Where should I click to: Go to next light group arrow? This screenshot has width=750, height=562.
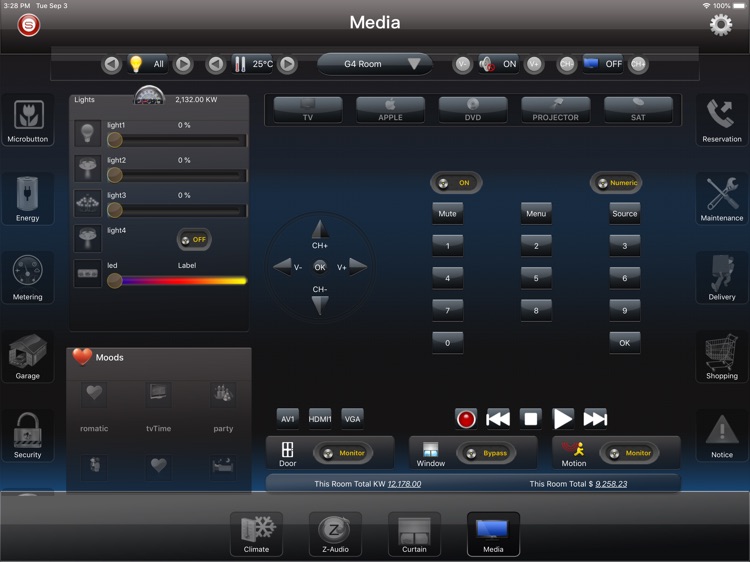(x=183, y=64)
